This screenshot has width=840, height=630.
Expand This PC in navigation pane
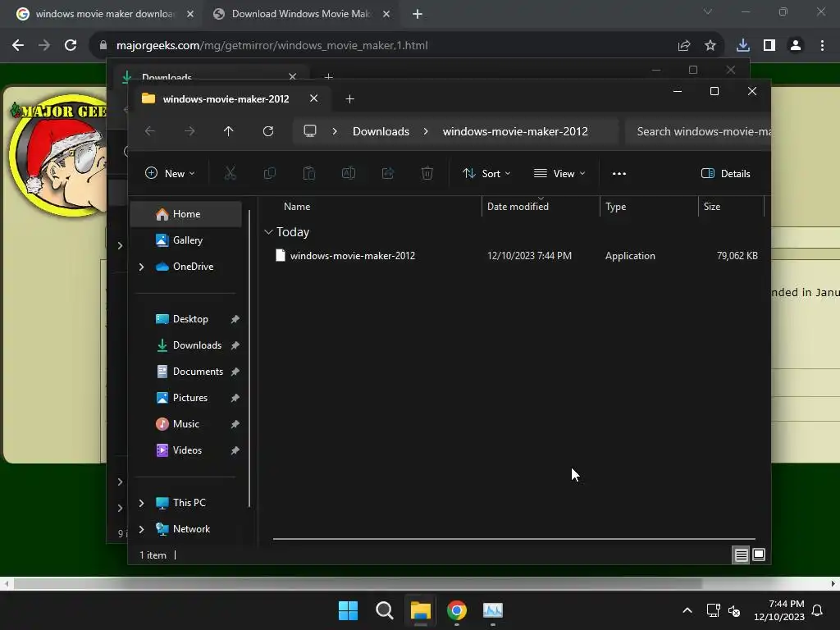click(x=141, y=503)
